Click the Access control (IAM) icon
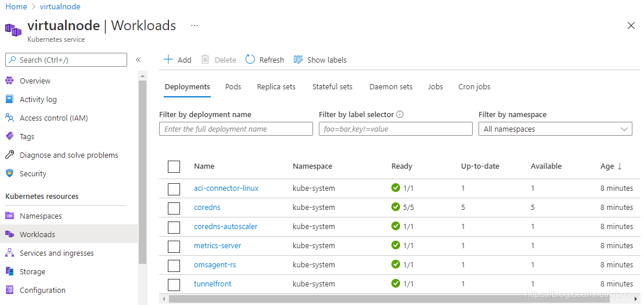This screenshot has width=644, height=305. coord(9,118)
